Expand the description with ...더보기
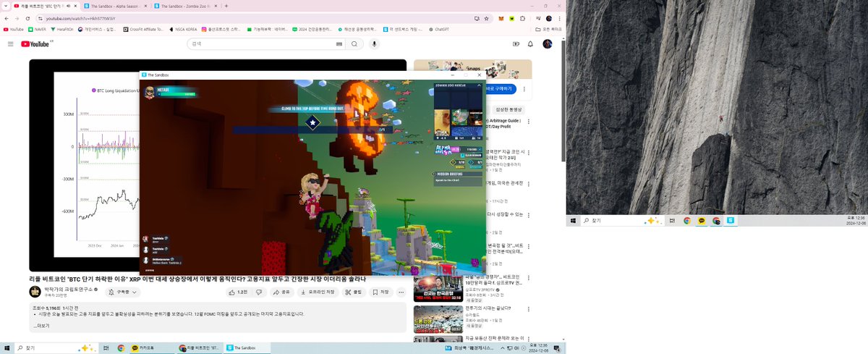 coord(41,326)
